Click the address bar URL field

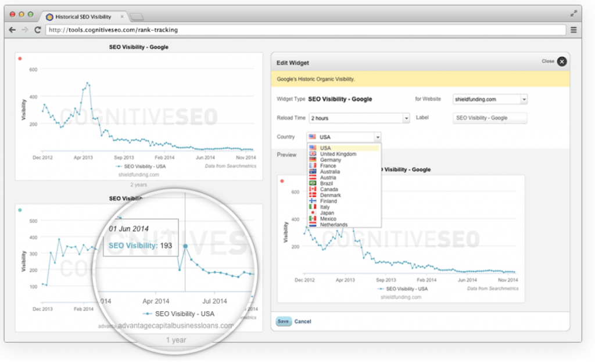coord(306,30)
